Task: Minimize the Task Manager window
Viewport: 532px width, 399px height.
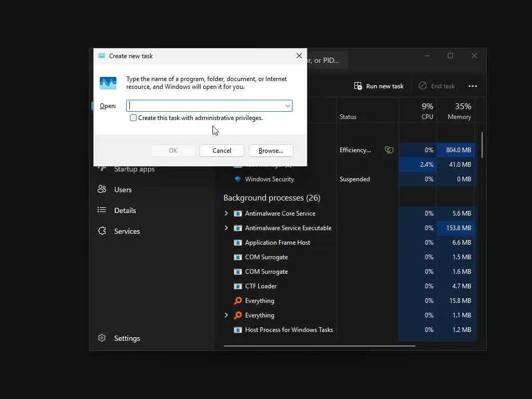Action: pyautogui.click(x=427, y=56)
